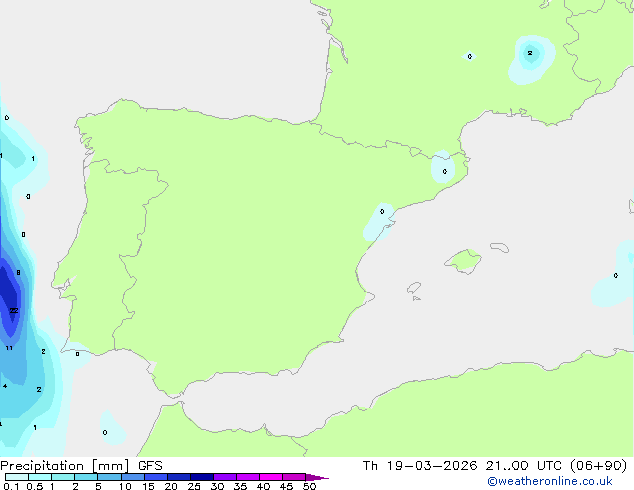634x490 pixels.
Task: Click the forecast date 'Th 19-03-2026 21..00 UTC (06+90)'
Action: (x=495, y=466)
